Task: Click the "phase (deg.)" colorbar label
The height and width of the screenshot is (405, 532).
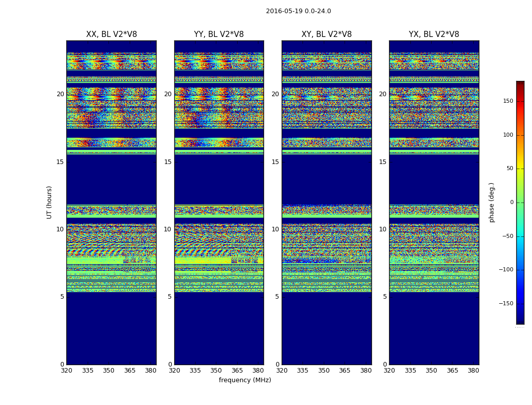Action: tap(491, 202)
